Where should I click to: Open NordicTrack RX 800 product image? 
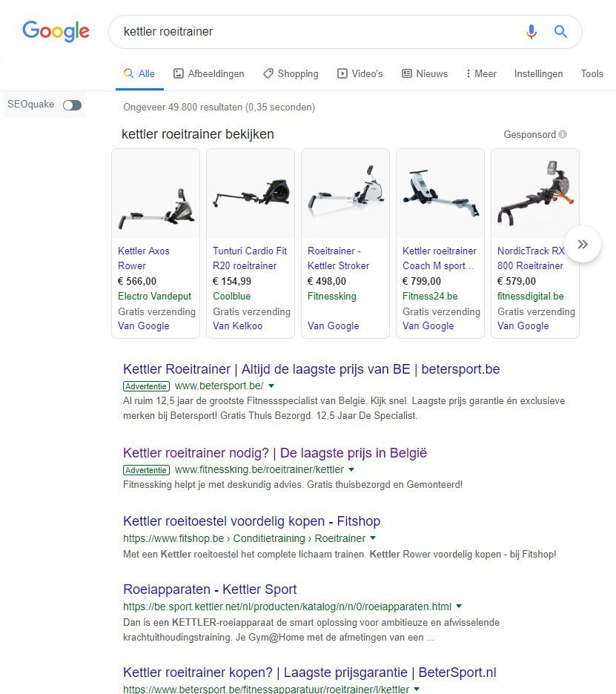point(535,194)
